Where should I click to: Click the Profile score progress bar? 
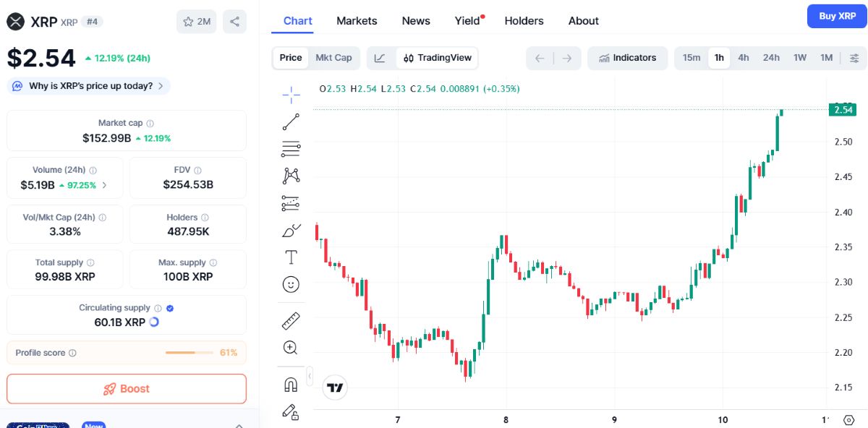(189, 353)
